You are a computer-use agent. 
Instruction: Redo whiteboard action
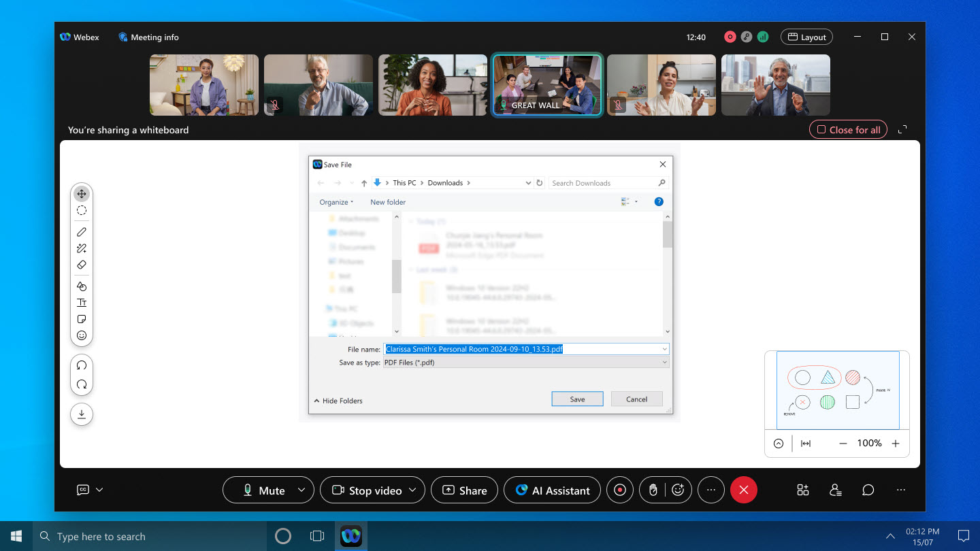tap(82, 384)
